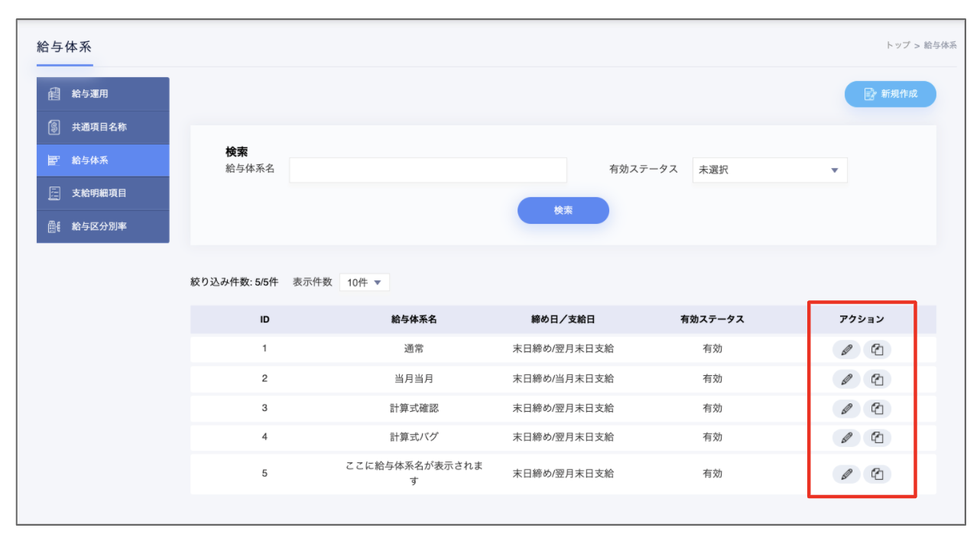Screen dimensions: 980x544
Task: Focus the 給与体系名 search field
Action: 427,170
